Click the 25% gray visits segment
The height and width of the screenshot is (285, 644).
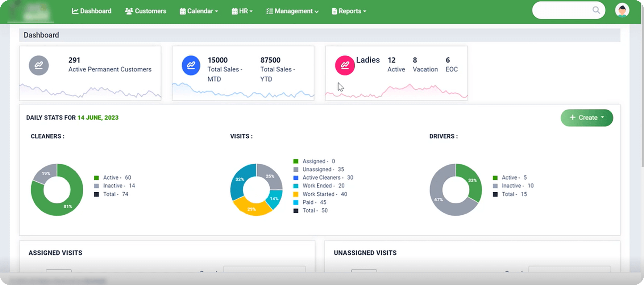click(x=271, y=176)
